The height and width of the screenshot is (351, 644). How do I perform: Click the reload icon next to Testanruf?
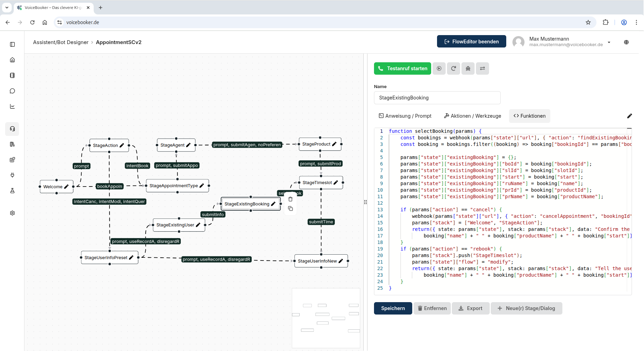(453, 68)
